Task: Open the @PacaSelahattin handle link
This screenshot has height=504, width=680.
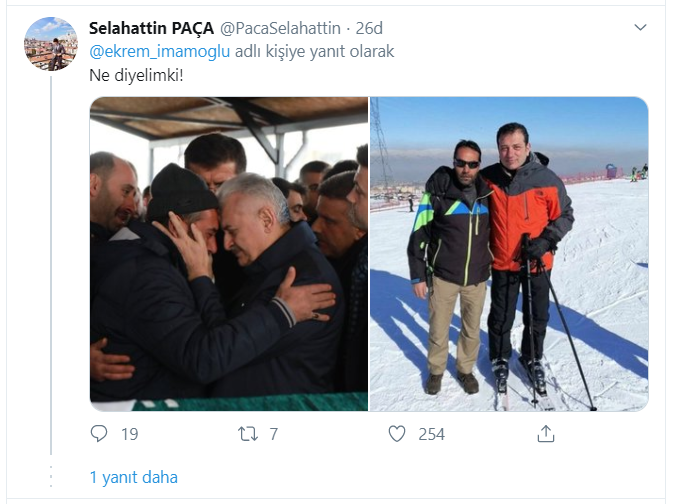Action: point(280,28)
